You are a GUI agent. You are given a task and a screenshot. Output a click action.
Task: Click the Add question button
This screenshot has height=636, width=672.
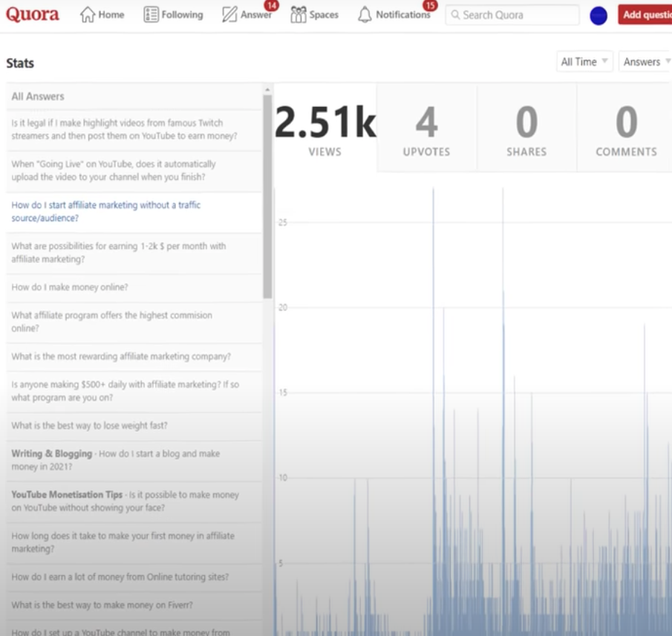(x=645, y=15)
